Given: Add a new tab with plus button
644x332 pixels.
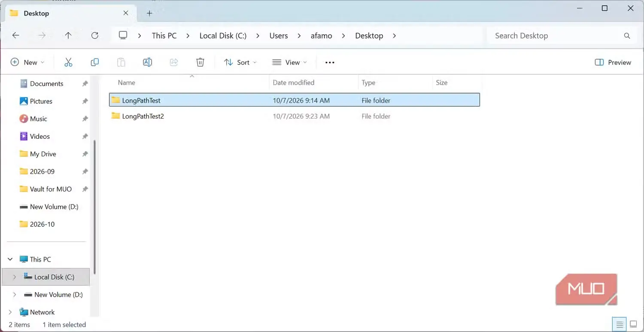Looking at the screenshot, I should [149, 13].
